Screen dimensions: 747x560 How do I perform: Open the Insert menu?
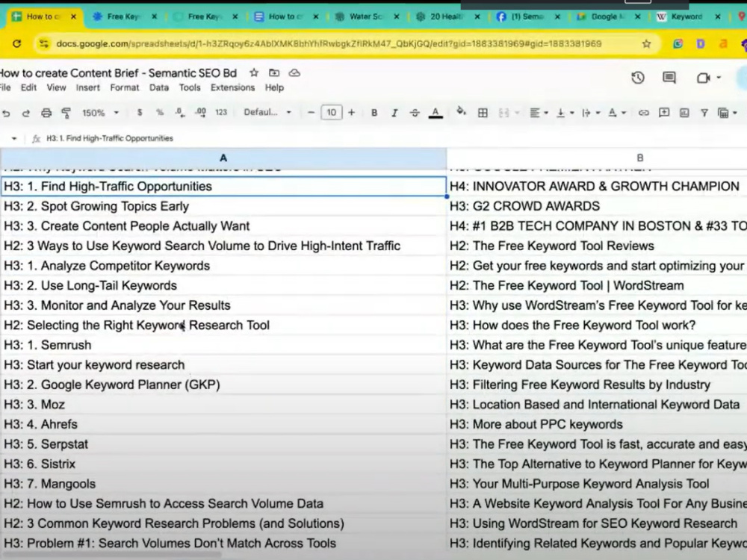pyautogui.click(x=88, y=87)
